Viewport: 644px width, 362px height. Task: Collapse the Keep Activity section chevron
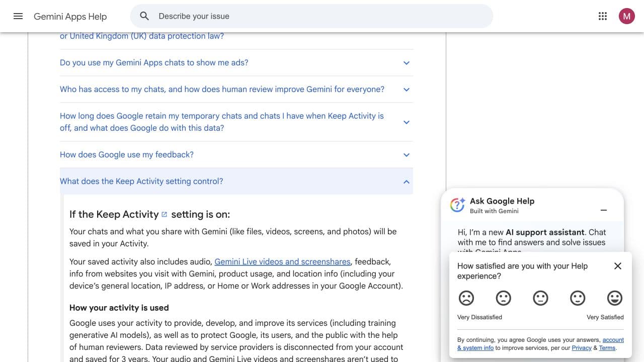click(x=407, y=182)
